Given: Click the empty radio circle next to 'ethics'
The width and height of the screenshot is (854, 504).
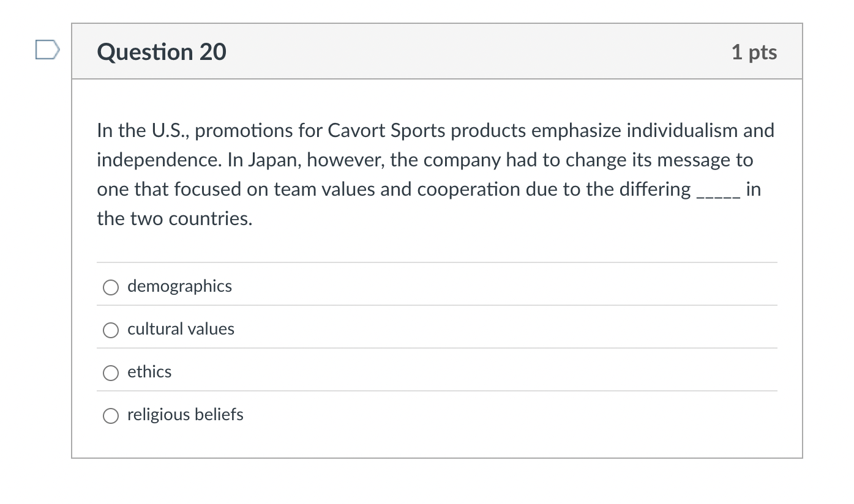Looking at the screenshot, I should 111,372.
